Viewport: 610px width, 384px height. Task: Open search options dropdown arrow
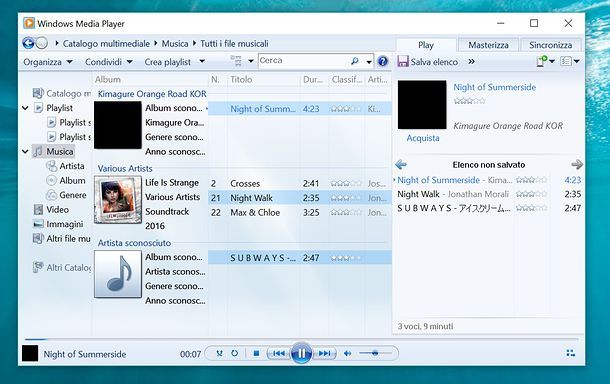(369, 61)
